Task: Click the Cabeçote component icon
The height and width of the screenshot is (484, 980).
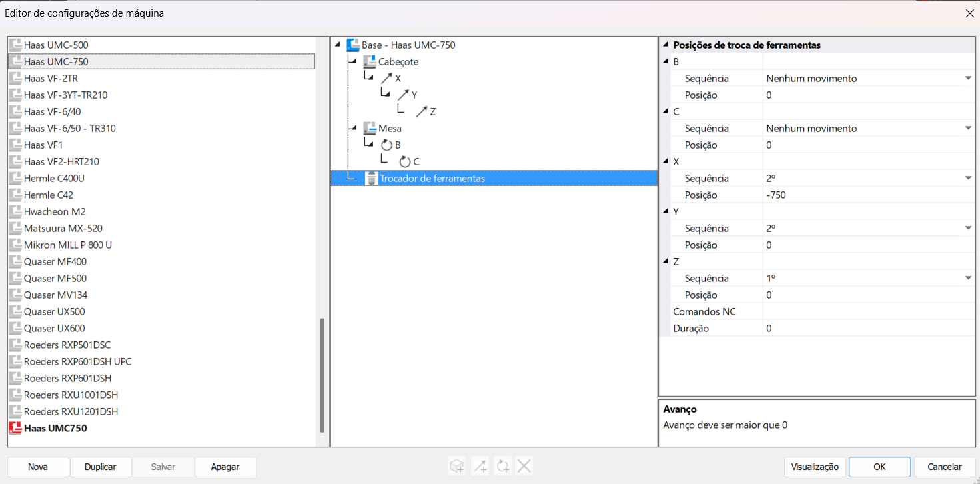Action: click(370, 61)
